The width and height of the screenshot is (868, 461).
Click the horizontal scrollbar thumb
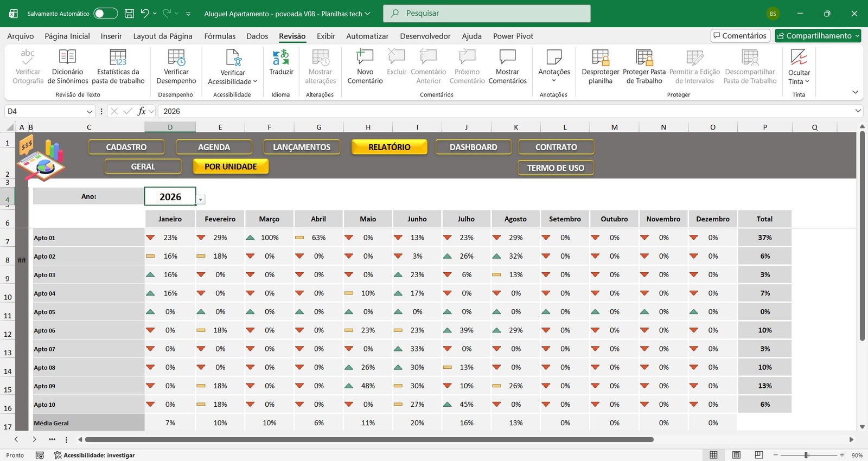pos(369,439)
